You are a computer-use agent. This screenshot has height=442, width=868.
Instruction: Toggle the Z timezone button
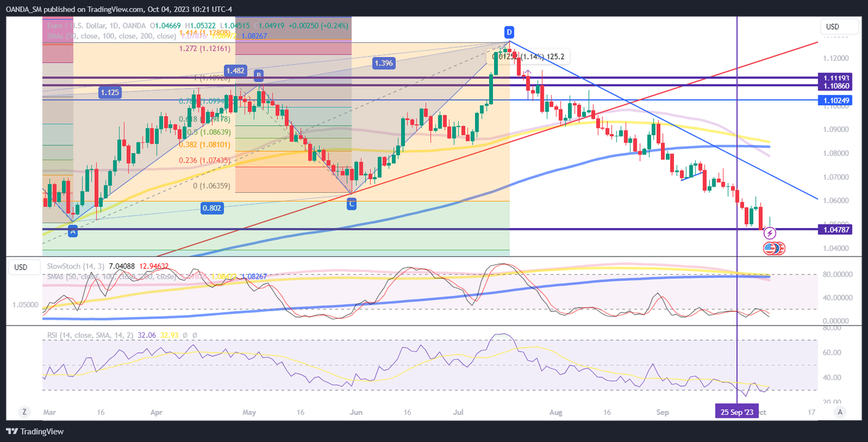pos(24,412)
